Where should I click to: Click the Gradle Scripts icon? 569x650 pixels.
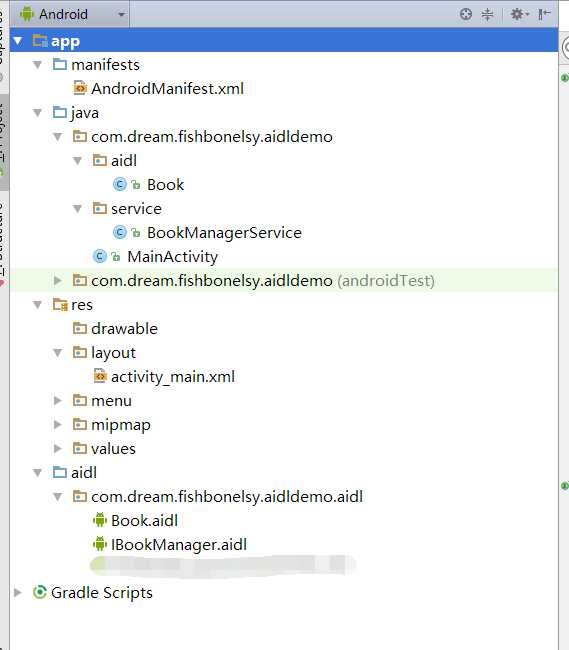(x=40, y=593)
